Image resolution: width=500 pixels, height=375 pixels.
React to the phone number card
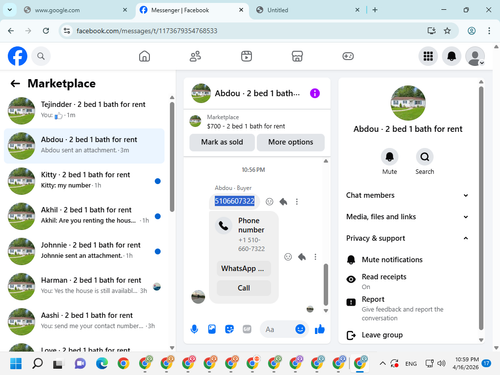[288, 257]
